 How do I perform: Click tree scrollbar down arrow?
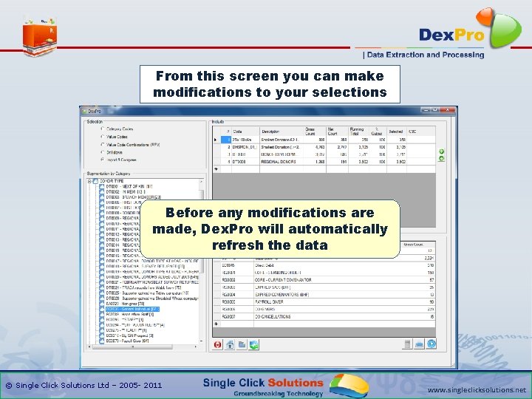[x=202, y=341]
